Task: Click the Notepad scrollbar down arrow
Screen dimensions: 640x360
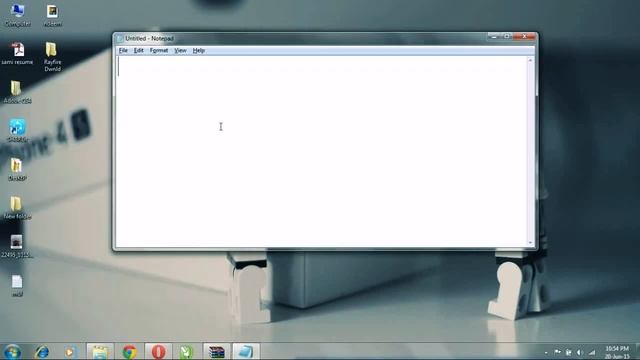Action: (530, 243)
